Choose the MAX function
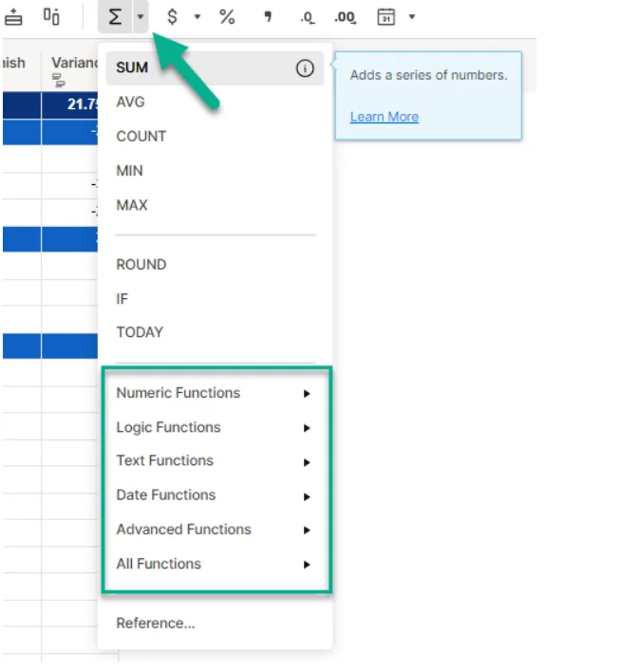Viewport: 619px width, 672px height. tap(215, 205)
